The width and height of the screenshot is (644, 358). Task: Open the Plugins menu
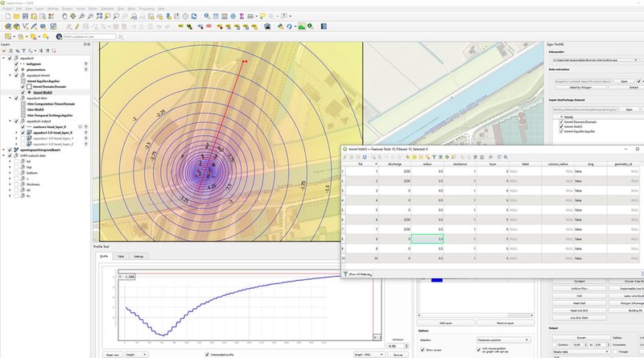coord(67,9)
